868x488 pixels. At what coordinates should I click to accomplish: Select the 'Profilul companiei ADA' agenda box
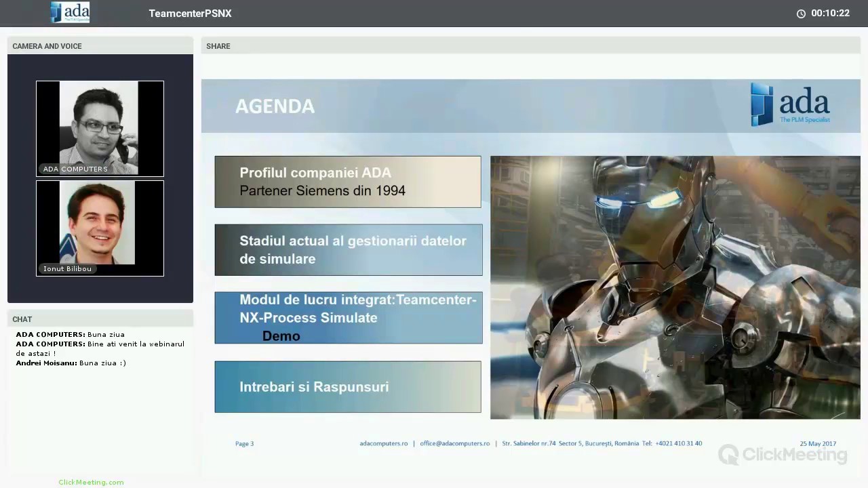pos(348,182)
